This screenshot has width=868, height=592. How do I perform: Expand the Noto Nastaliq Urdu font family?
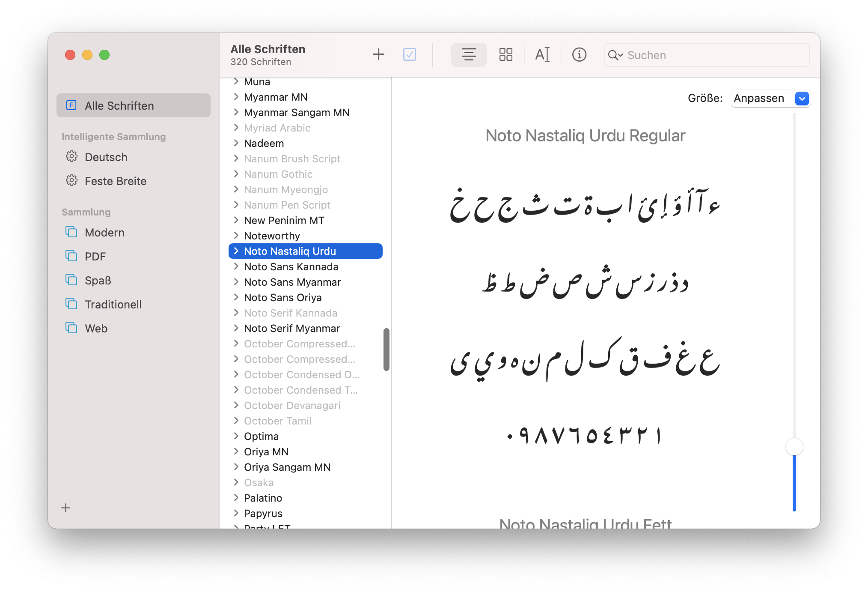tap(236, 251)
